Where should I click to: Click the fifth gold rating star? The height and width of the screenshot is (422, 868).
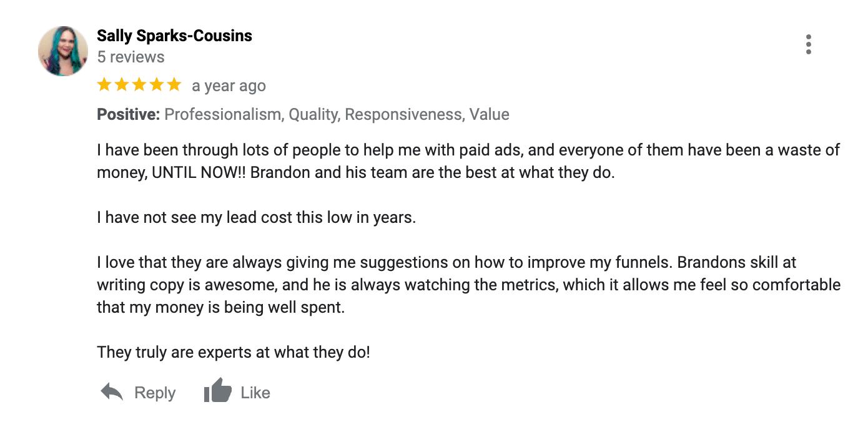point(174,85)
